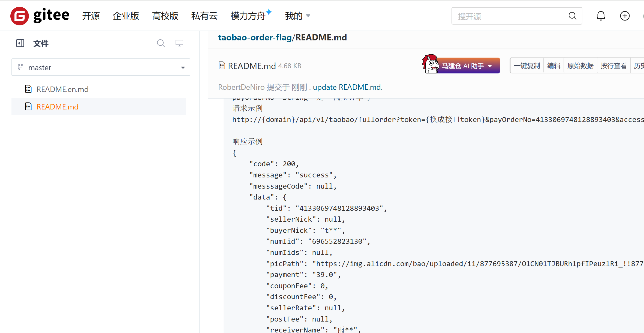This screenshot has height=333, width=644.
Task: Open the master branch dropdown
Action: pos(101,67)
